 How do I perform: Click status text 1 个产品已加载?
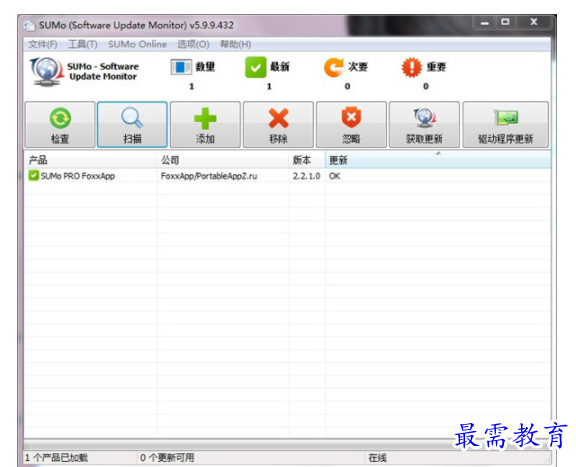(56, 458)
